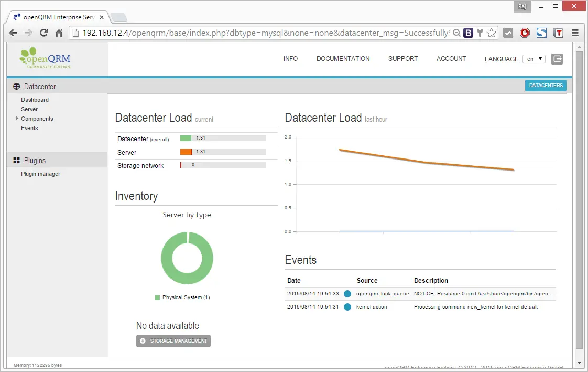Click the Plugins grid icon

(16, 160)
